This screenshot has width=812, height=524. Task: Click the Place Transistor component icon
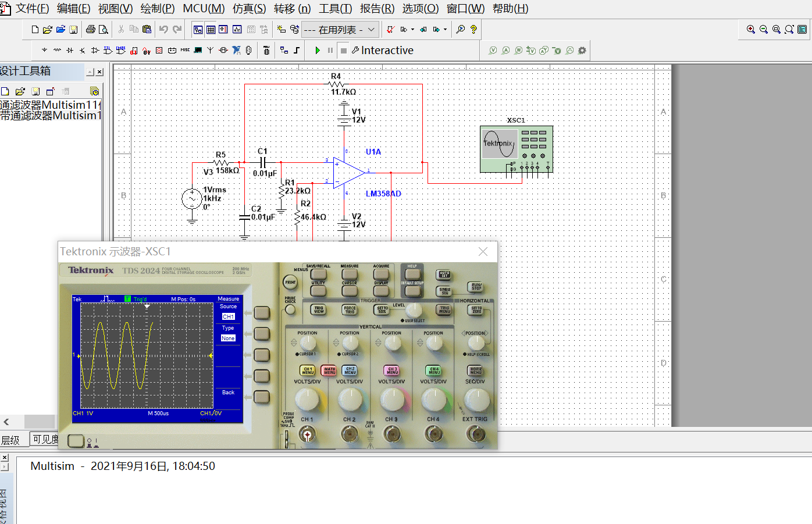83,51
